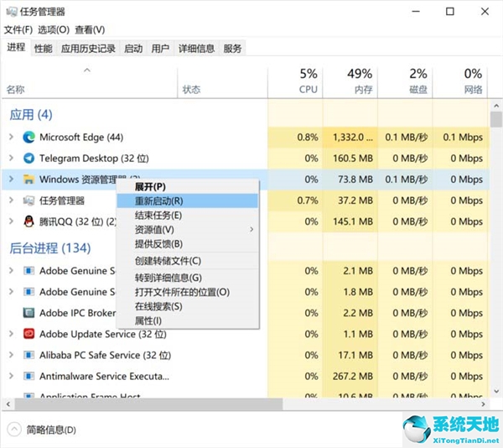
Task: Sort by the 磁盘 column header
Action: click(x=405, y=82)
